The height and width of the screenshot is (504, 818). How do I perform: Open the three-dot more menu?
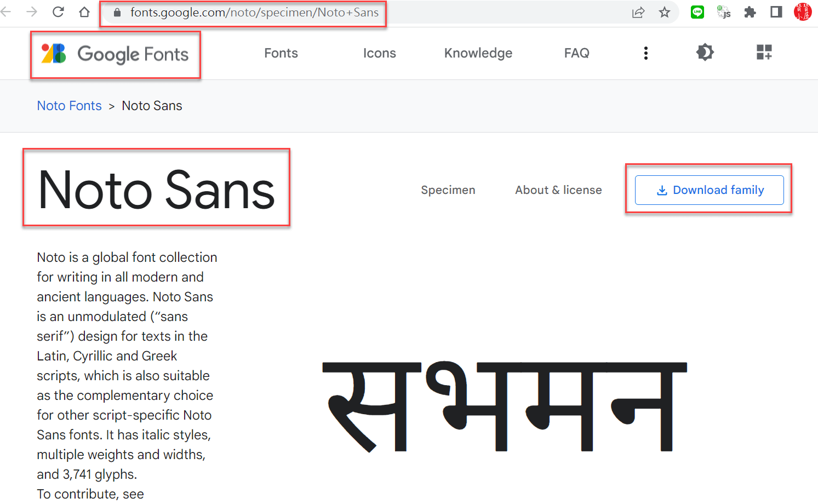[x=646, y=53]
